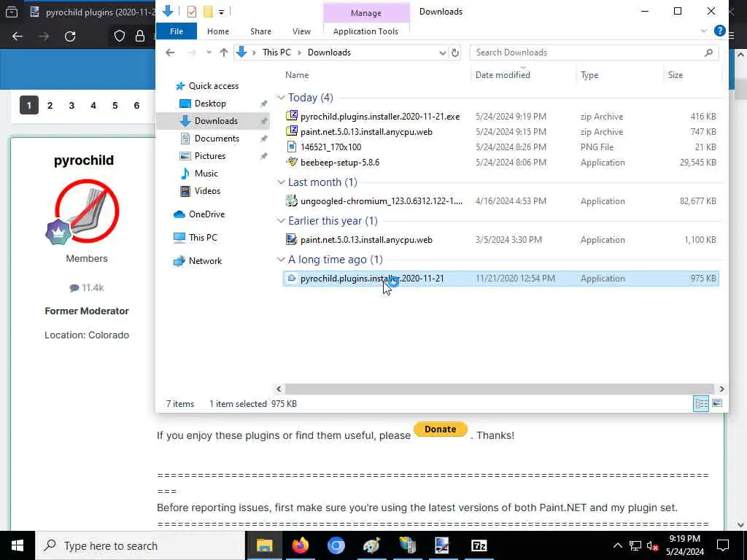Open Chromium browser taskbar icon
747x560 pixels.
[336, 545]
